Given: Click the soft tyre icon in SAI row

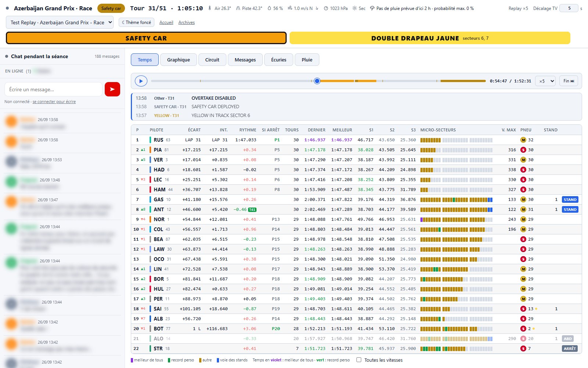Looking at the screenshot, I should (x=523, y=309).
